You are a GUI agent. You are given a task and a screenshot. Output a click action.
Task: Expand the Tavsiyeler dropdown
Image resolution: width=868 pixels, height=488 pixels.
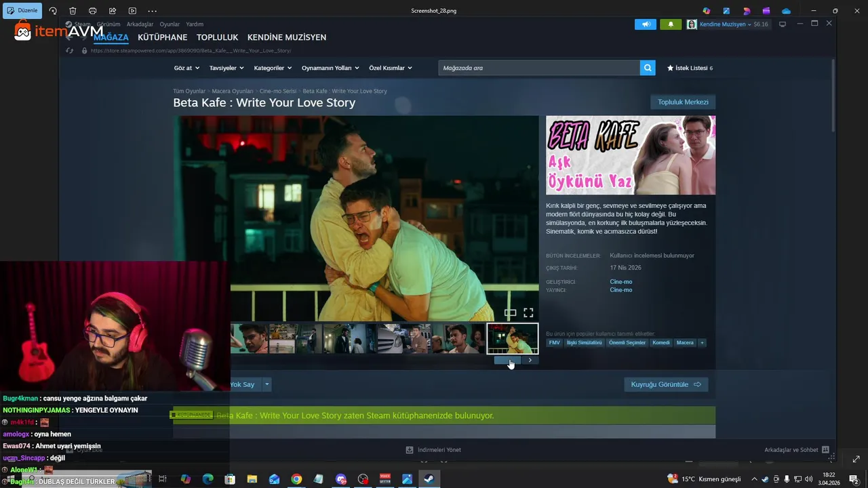pyautogui.click(x=226, y=68)
